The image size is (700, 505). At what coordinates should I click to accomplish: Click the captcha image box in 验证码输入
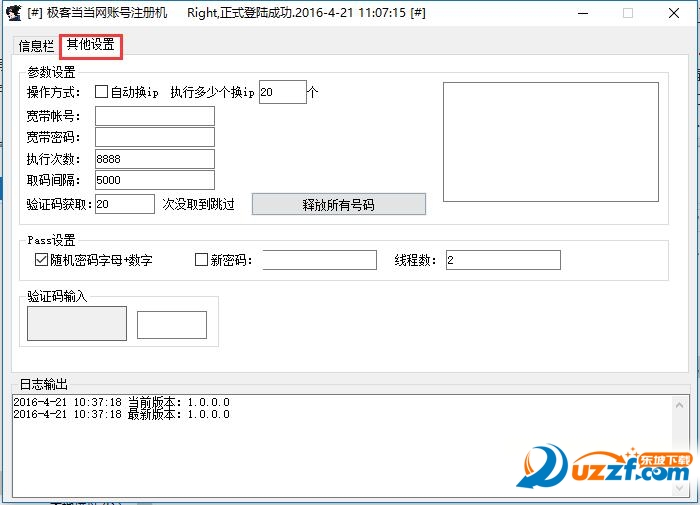77,323
